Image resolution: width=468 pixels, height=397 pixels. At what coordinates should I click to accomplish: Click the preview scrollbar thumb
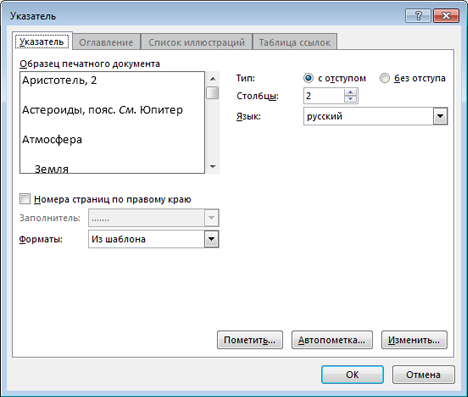(x=212, y=92)
